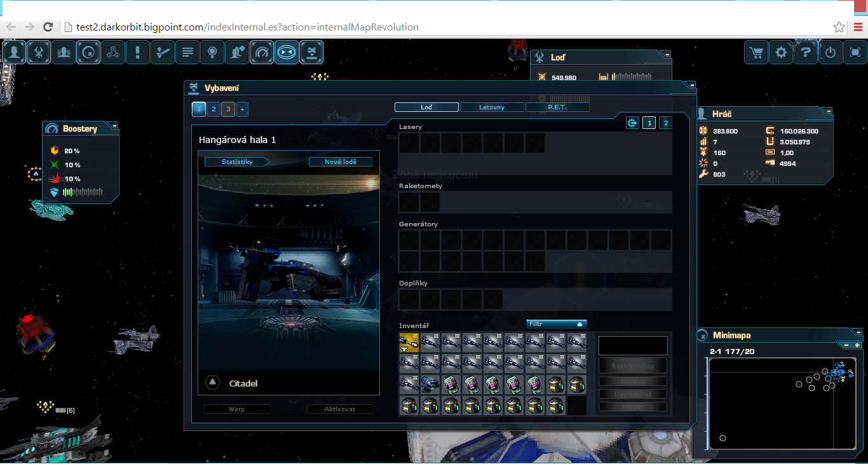Open the Filtr dropdown in inventory

(556, 324)
